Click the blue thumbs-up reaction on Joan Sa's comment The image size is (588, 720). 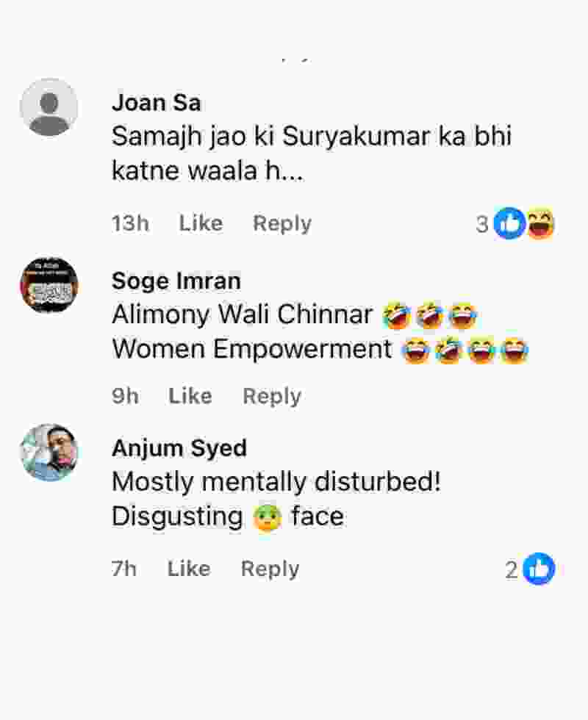coord(509,223)
